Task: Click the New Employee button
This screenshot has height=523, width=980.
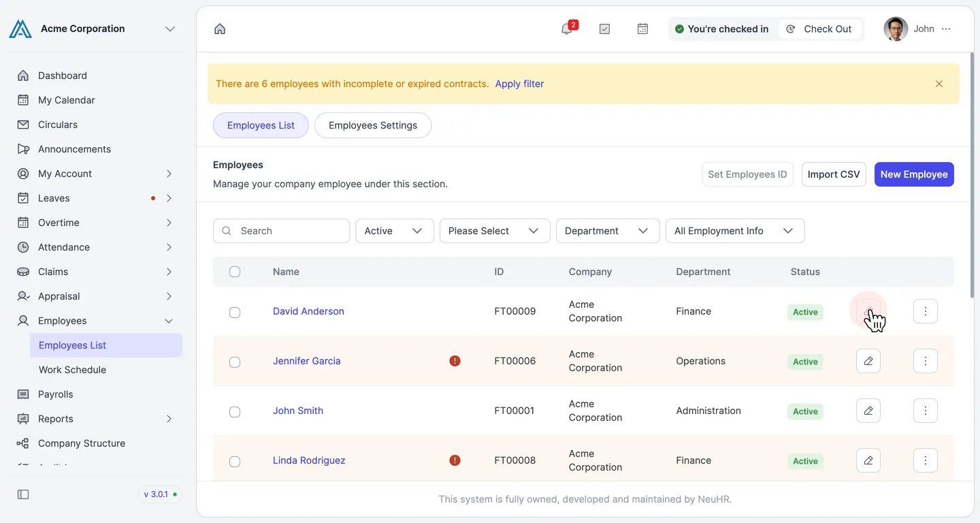Action: (x=914, y=174)
